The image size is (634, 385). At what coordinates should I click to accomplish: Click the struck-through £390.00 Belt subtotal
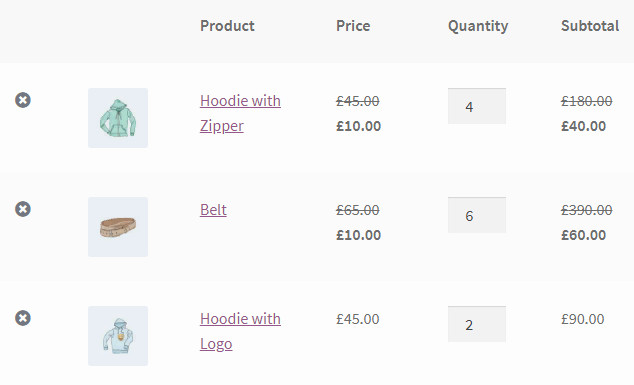coord(587,210)
